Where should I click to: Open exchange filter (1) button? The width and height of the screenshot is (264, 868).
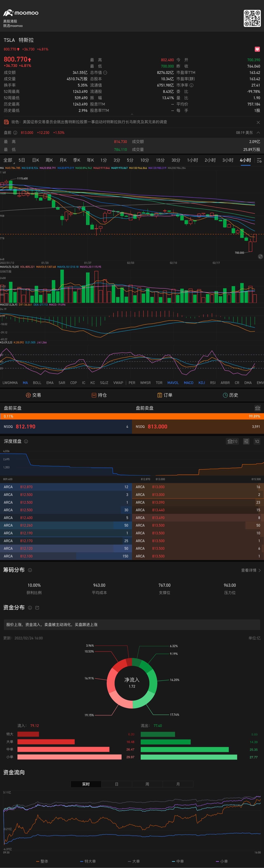[232, 441]
